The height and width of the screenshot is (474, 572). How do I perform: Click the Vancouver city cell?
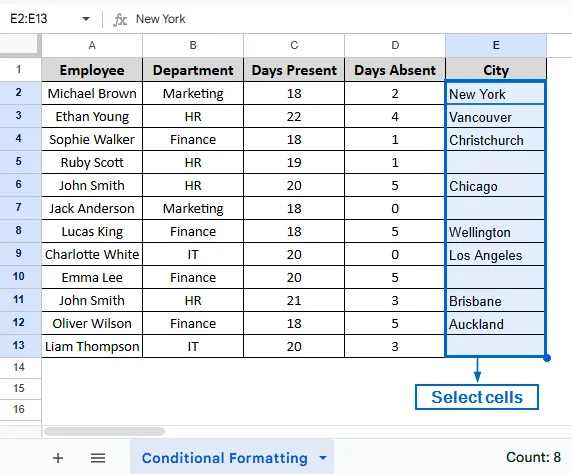pos(495,116)
